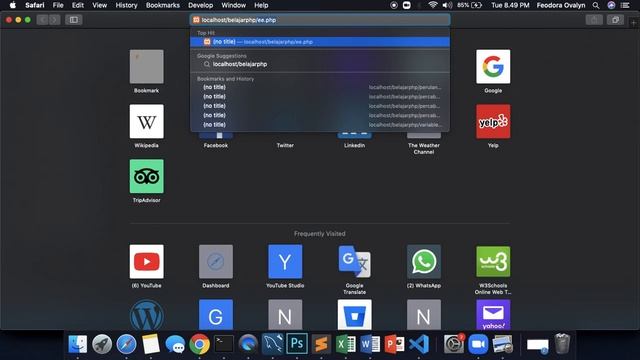Open the Apple menu
Viewport: 640px width, 360px height.
(13, 5)
